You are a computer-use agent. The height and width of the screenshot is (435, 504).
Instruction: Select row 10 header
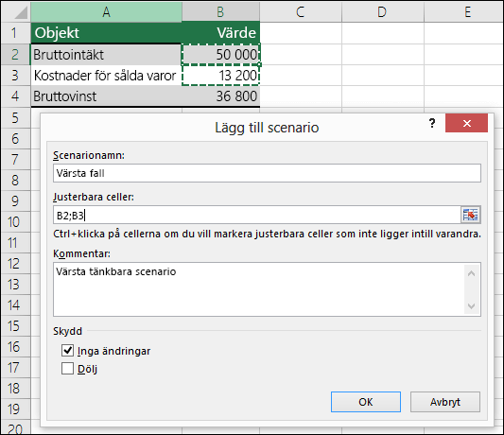[x=16, y=222]
